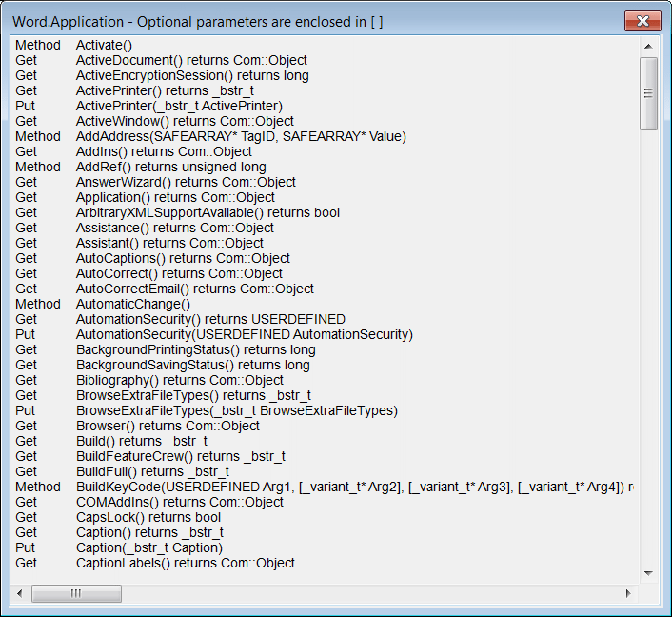This screenshot has height=617, width=672.
Task: Select the COMAddIns() row
Action: point(325,502)
